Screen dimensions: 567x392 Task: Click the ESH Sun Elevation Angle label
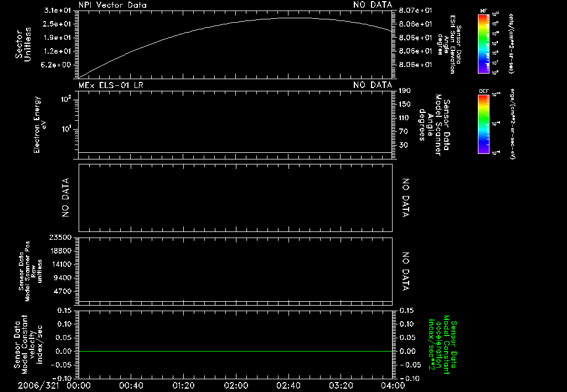pos(449,44)
